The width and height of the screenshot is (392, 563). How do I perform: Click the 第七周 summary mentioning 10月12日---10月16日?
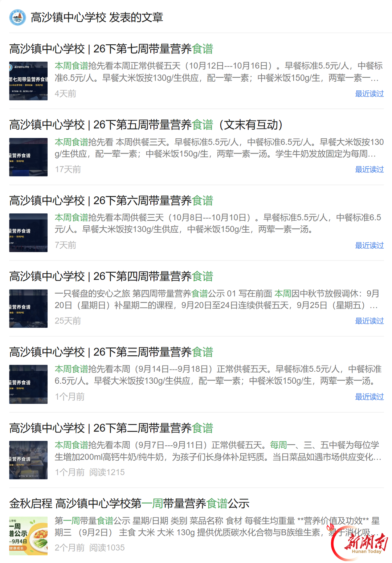tap(219, 72)
